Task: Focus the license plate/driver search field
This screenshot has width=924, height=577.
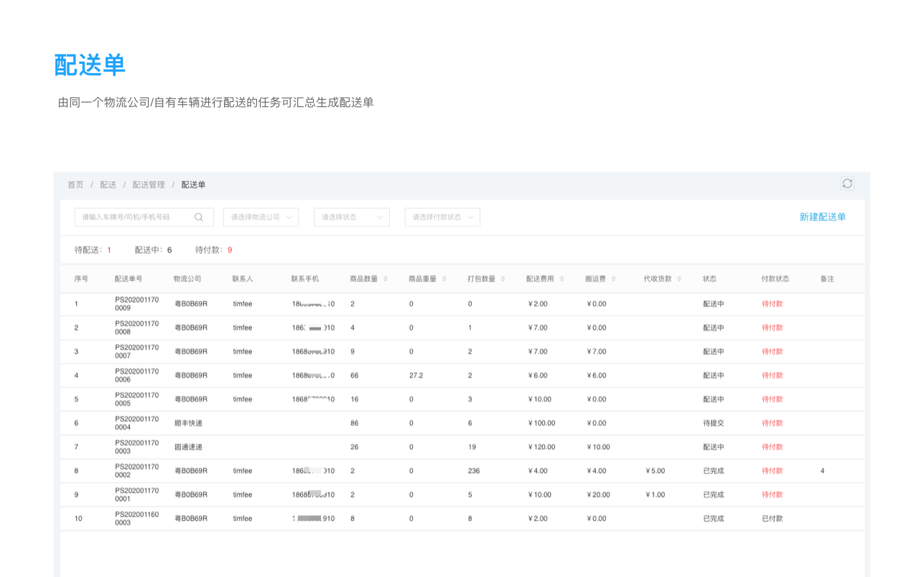Action: (x=133, y=217)
